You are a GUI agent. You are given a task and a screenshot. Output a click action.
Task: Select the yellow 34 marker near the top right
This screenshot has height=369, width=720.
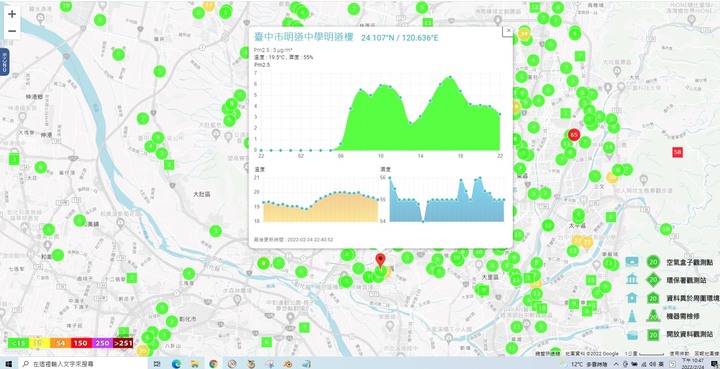coord(524,34)
